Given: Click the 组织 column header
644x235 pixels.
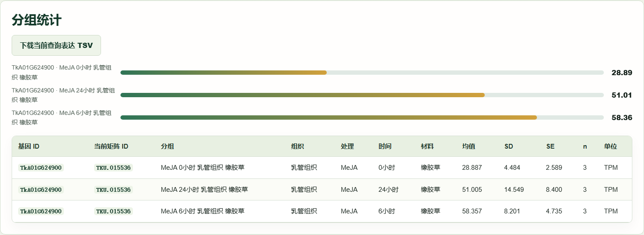Looking at the screenshot, I should [297, 146].
